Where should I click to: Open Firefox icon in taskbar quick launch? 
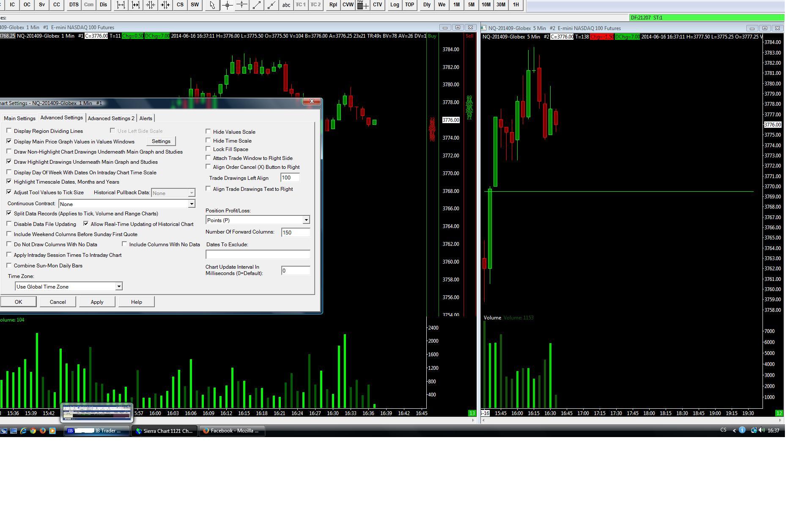pos(43,431)
